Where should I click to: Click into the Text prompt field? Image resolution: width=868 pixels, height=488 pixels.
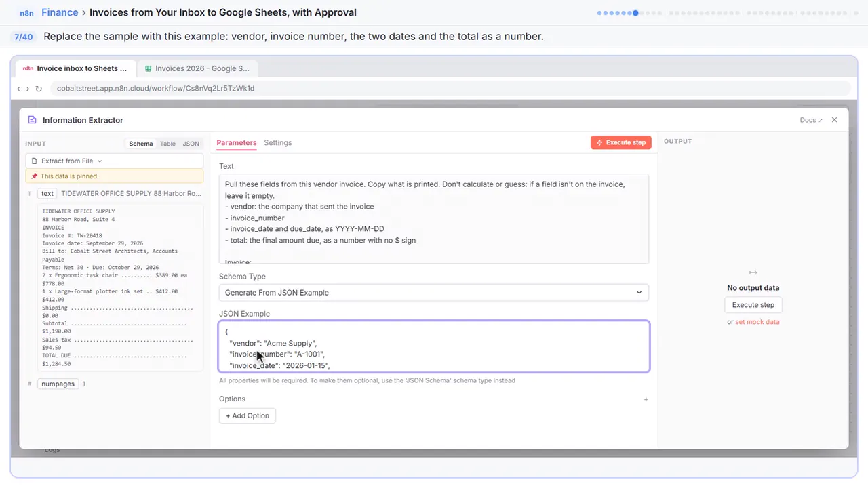[434, 219]
